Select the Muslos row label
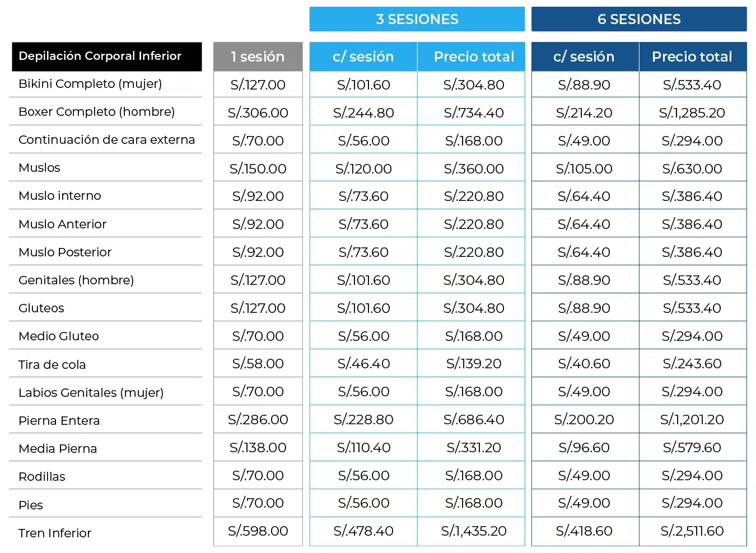Screen dimensions: 756x553 39,168
